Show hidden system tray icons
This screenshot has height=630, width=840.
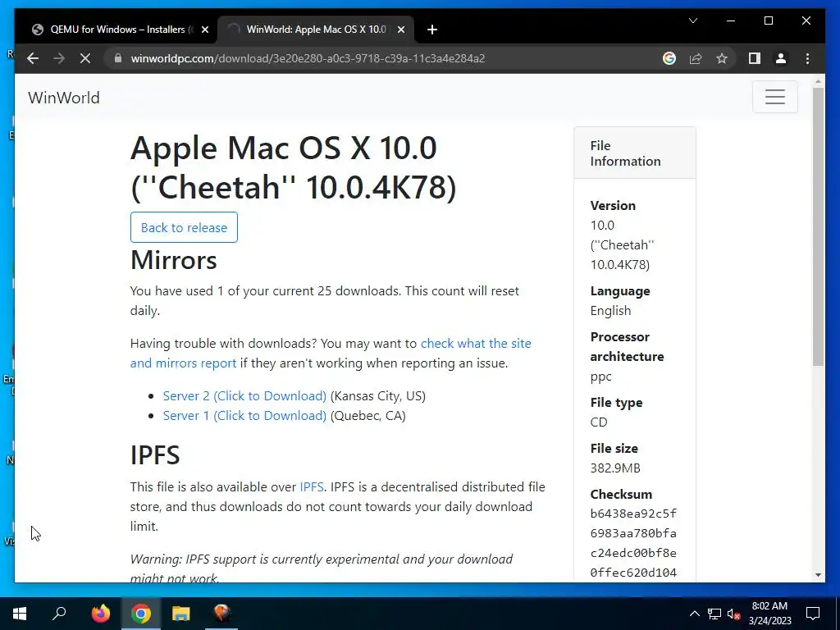(694, 614)
